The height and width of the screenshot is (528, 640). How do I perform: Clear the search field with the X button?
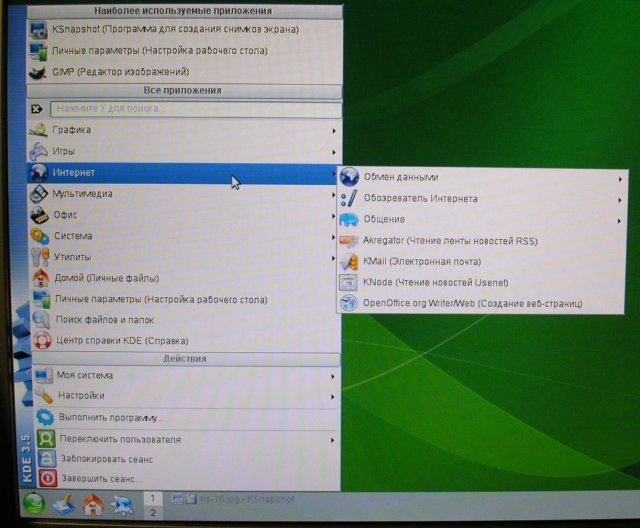(x=37, y=109)
